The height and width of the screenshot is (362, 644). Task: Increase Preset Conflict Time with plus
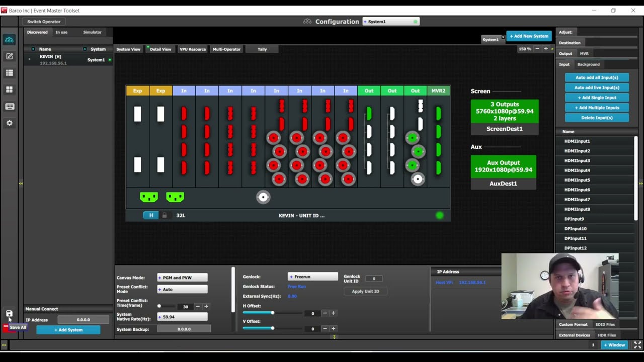pos(206,306)
